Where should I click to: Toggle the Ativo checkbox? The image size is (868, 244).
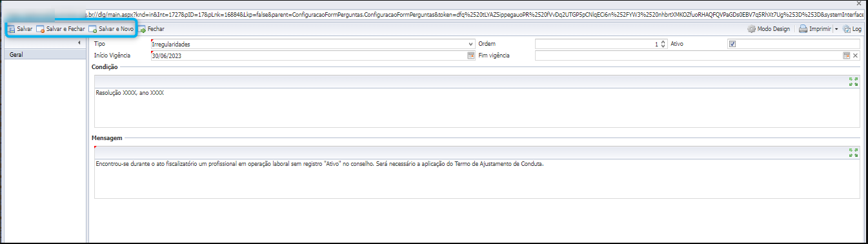click(x=732, y=44)
